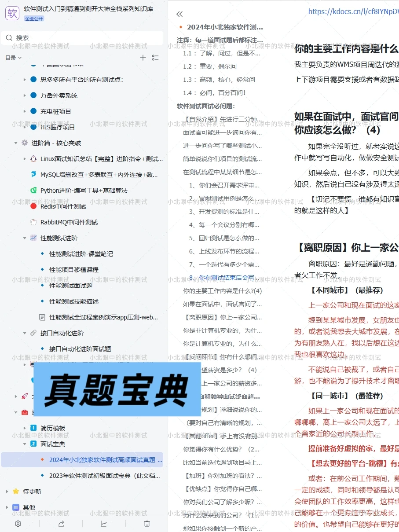This screenshot has height=532, width=399.
Task: Open the settings gear in the bottom toolbar
Action: click(18, 524)
